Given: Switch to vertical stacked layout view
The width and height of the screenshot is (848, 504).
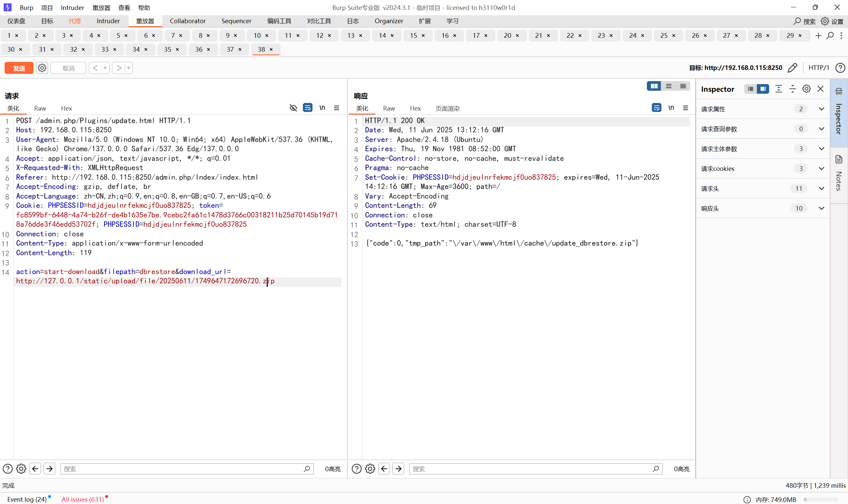Looking at the screenshot, I should pos(668,86).
